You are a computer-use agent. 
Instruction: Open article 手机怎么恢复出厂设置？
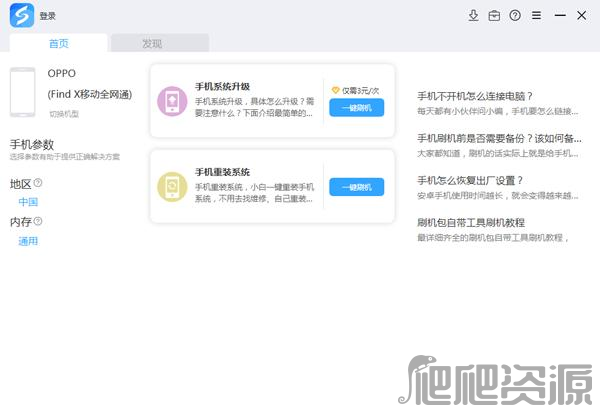470,180
